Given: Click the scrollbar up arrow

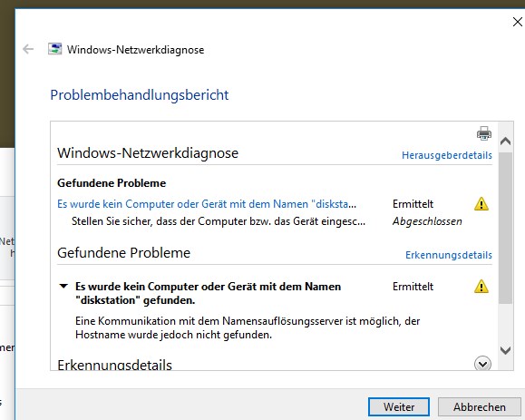Looking at the screenshot, I should tap(505, 141).
